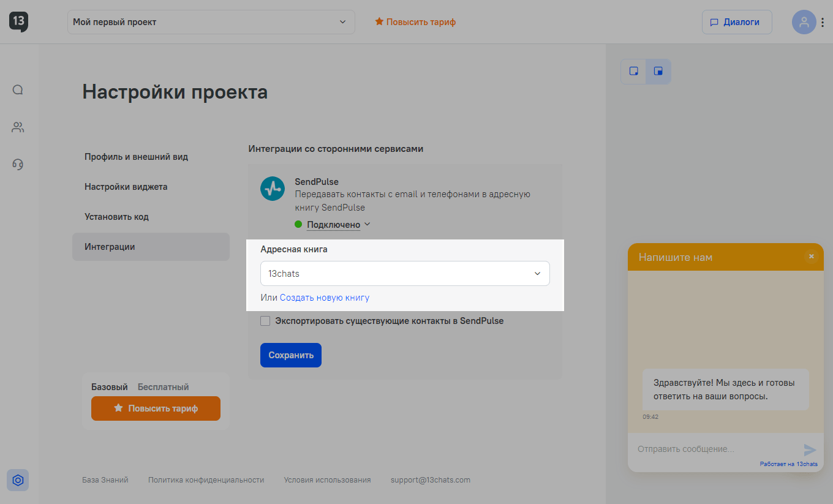
Task: Click send message arrow in chat widget
Action: [810, 449]
